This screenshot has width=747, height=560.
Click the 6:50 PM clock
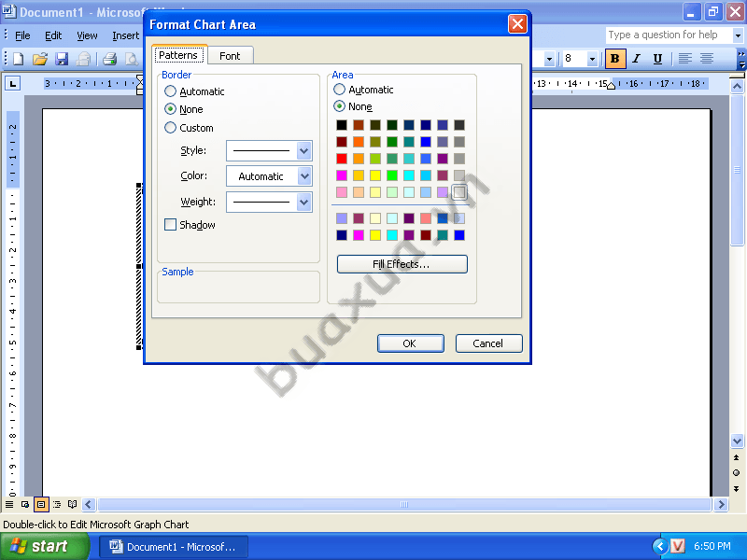[712, 546]
